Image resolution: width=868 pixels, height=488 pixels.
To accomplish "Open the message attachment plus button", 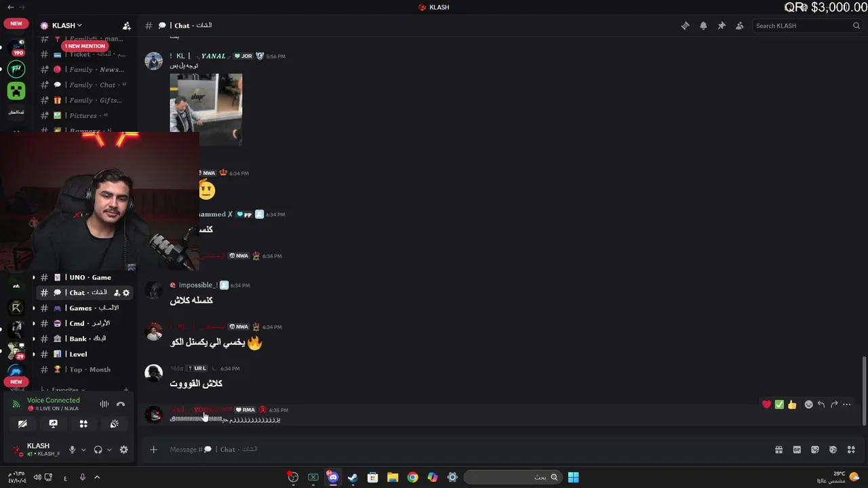I will click(153, 449).
